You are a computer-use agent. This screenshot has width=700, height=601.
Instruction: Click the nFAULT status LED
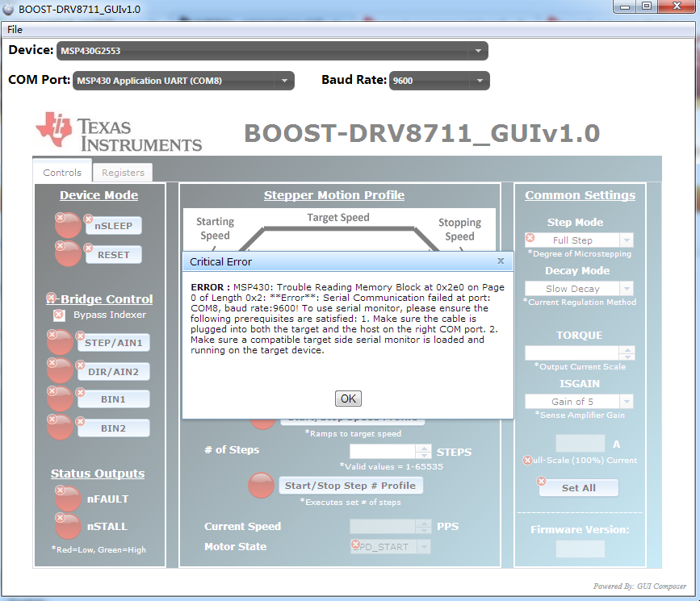[68, 499]
